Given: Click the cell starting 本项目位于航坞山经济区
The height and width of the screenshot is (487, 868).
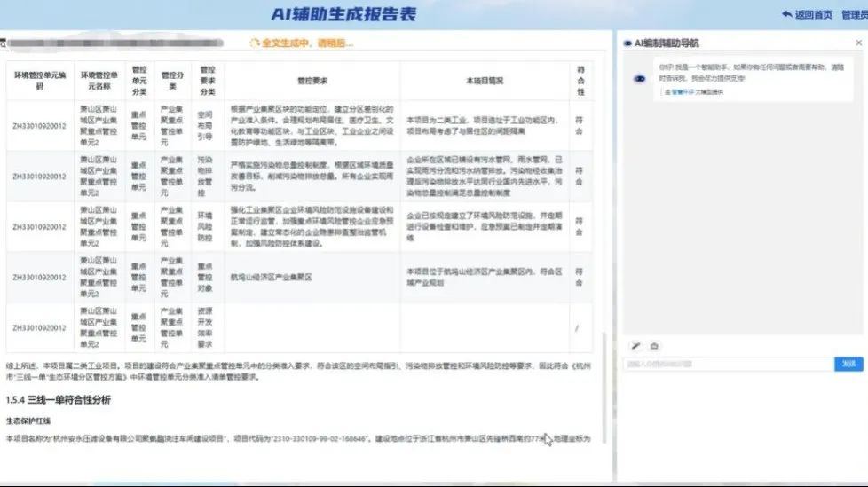Looking at the screenshot, I should pyautogui.click(x=485, y=278).
